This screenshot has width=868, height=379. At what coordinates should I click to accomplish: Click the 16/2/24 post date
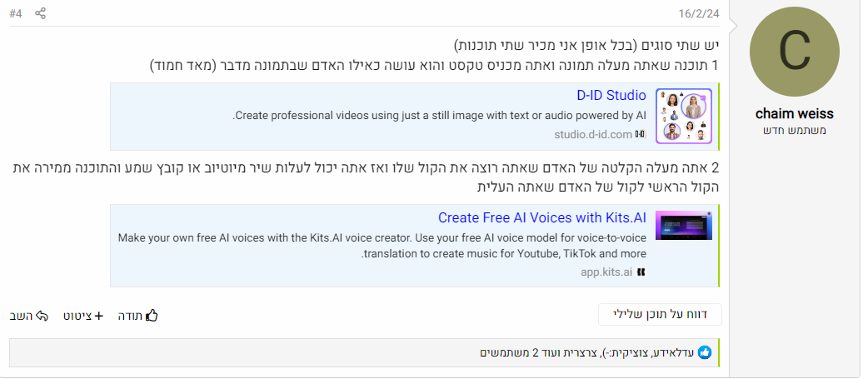tap(698, 13)
